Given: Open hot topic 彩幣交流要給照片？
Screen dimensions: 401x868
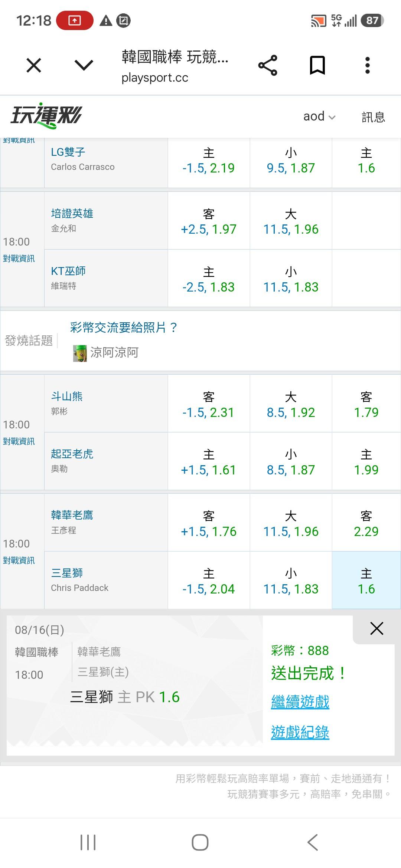Looking at the screenshot, I should (124, 328).
